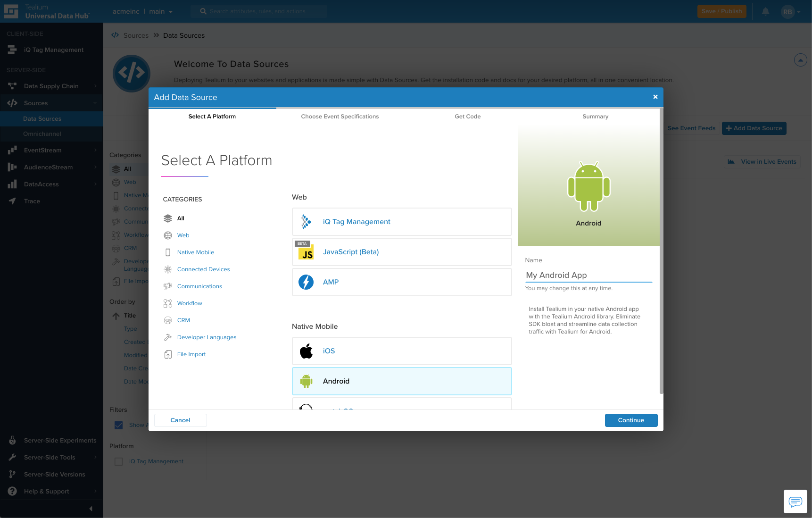The height and width of the screenshot is (518, 812).
Task: Click the AMP lightning bolt icon
Action: coord(306,282)
